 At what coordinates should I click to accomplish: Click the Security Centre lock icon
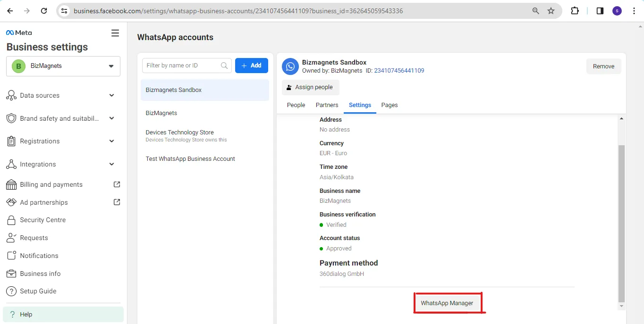coord(11,220)
